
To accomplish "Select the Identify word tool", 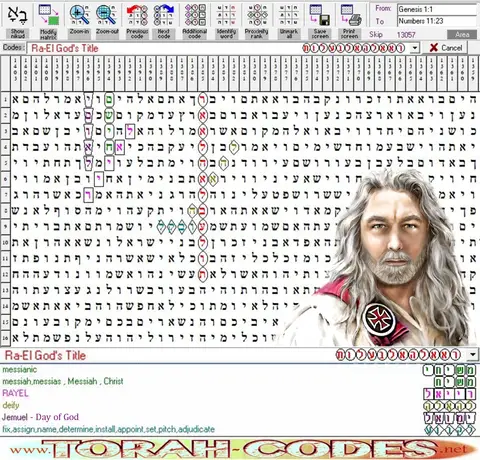I will (226, 15).
